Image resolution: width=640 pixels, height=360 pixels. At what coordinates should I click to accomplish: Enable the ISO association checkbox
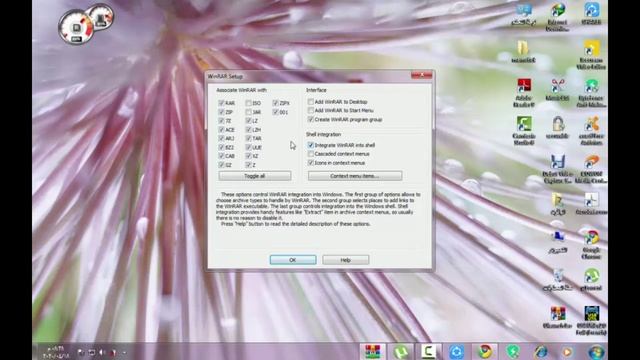[248, 103]
